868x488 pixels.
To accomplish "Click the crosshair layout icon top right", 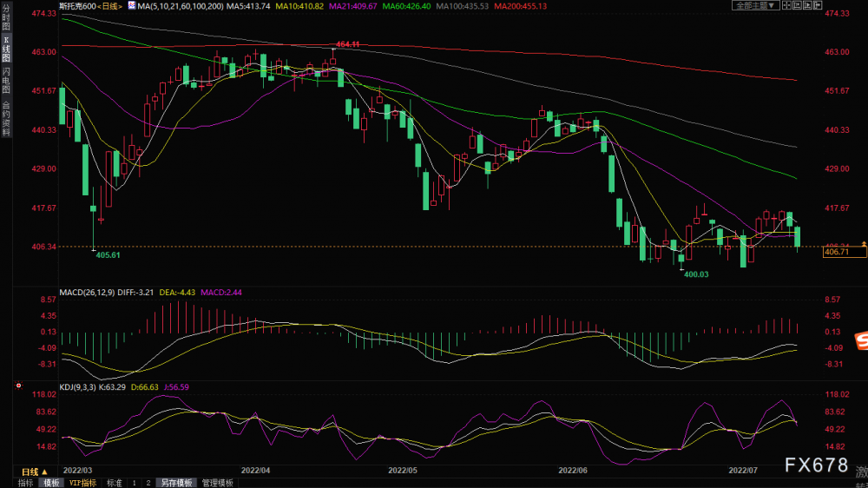I will pos(786,5).
